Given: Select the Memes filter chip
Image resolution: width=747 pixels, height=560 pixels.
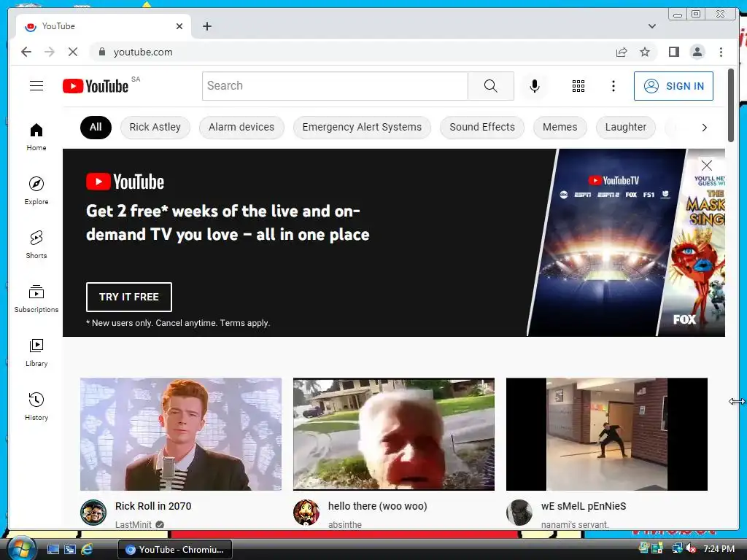Looking at the screenshot, I should (560, 128).
